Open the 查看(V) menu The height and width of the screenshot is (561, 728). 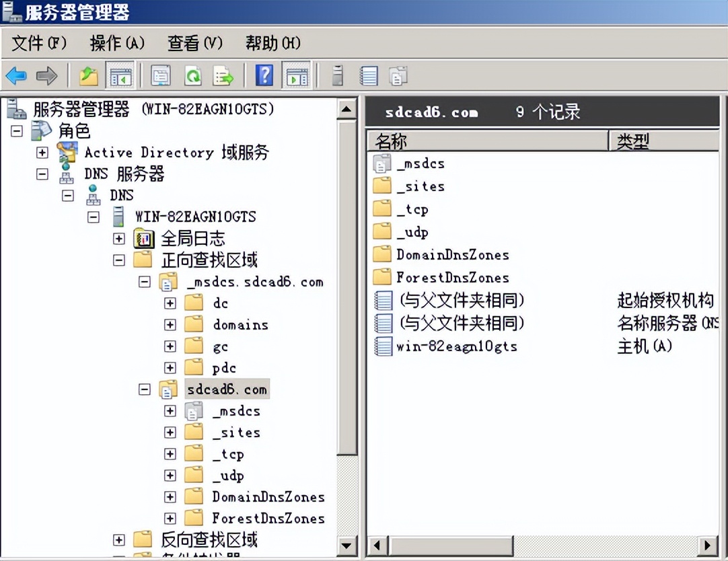pyautogui.click(x=195, y=42)
